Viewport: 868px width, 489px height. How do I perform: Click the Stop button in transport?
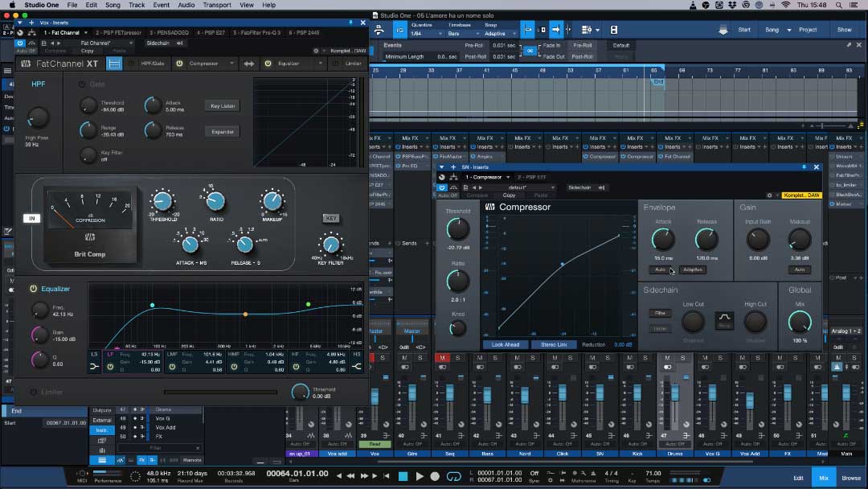(x=404, y=476)
